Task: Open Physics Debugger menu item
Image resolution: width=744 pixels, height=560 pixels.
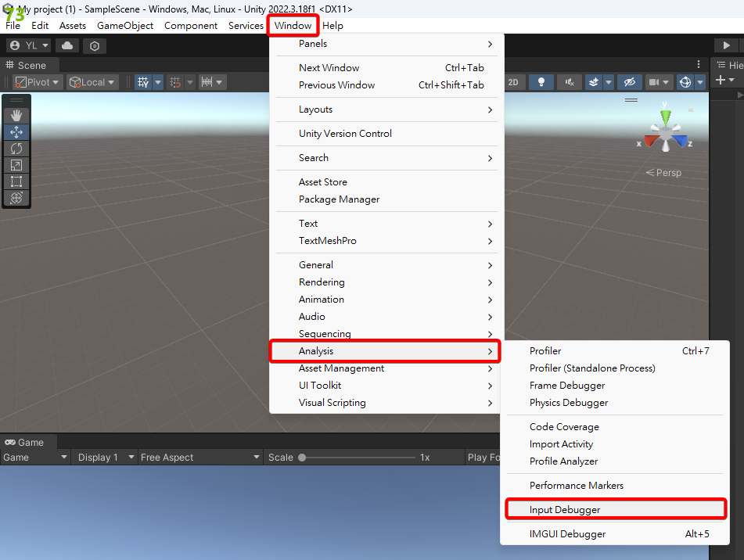Action: (x=615, y=403)
